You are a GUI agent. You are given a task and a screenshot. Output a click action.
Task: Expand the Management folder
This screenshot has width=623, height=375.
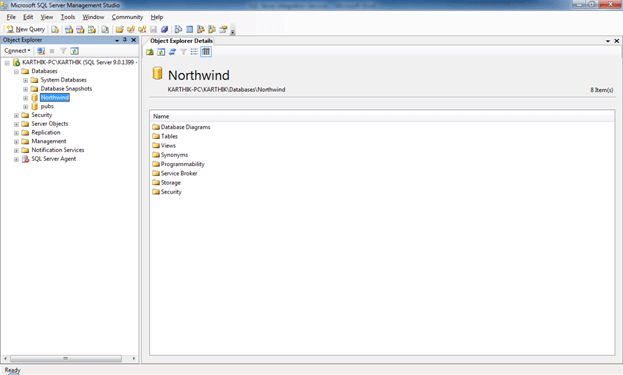(16, 142)
